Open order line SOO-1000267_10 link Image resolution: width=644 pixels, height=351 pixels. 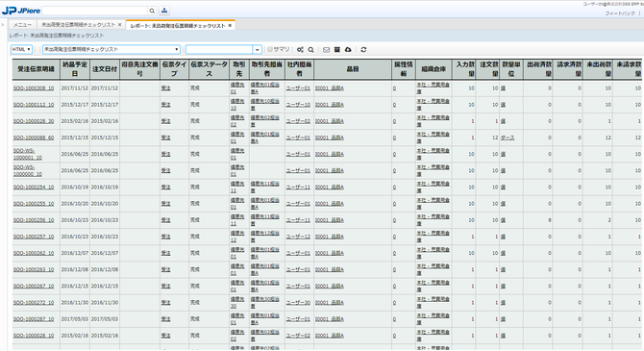tap(34, 286)
